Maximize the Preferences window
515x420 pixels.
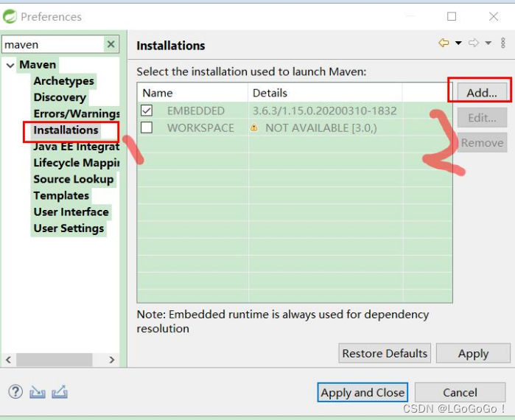click(452, 16)
